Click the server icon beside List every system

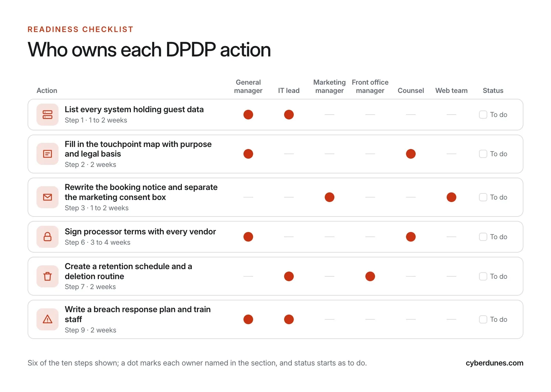[x=48, y=115]
